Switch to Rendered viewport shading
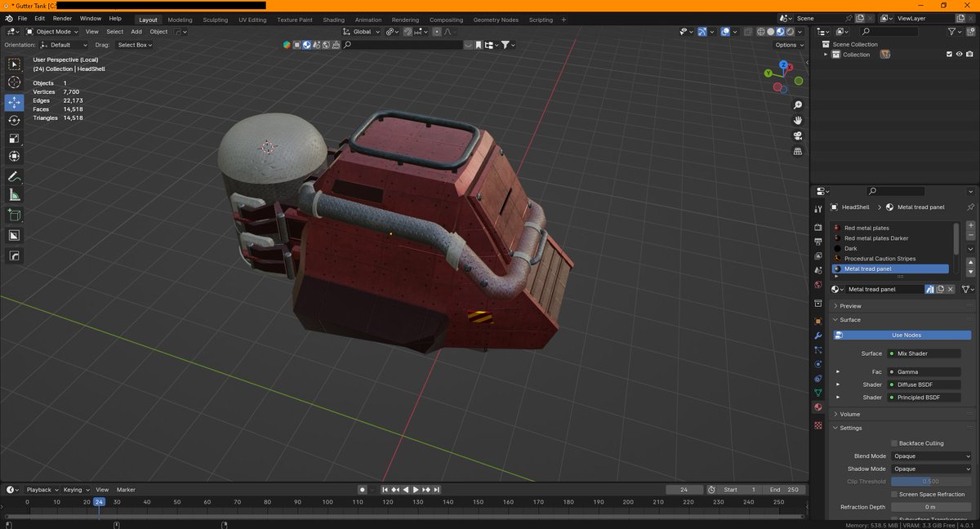 coord(789,32)
